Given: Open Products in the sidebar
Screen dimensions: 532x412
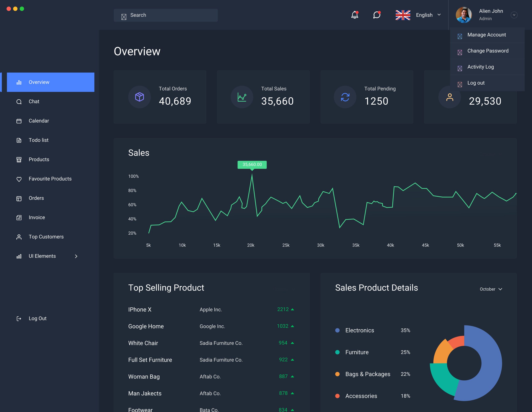Looking at the screenshot, I should (x=50, y=160).
